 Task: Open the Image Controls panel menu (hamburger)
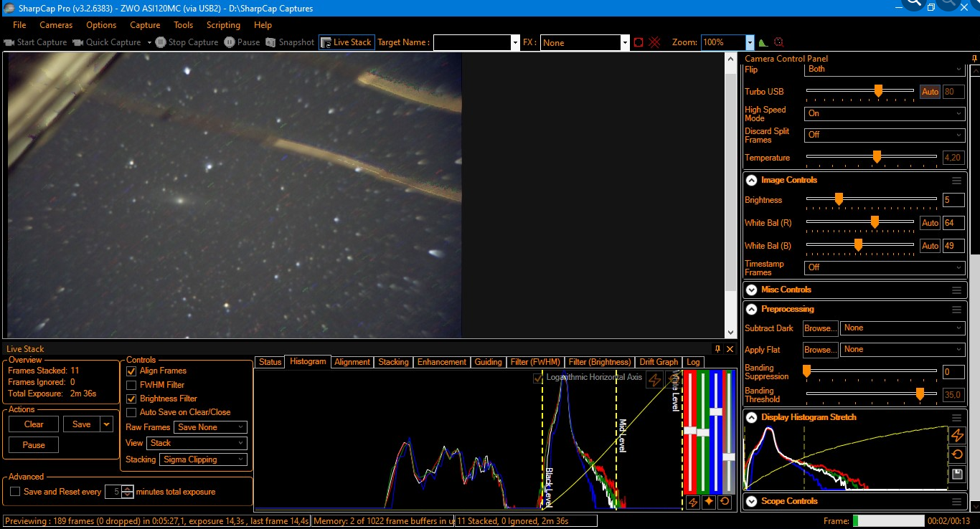pos(956,181)
